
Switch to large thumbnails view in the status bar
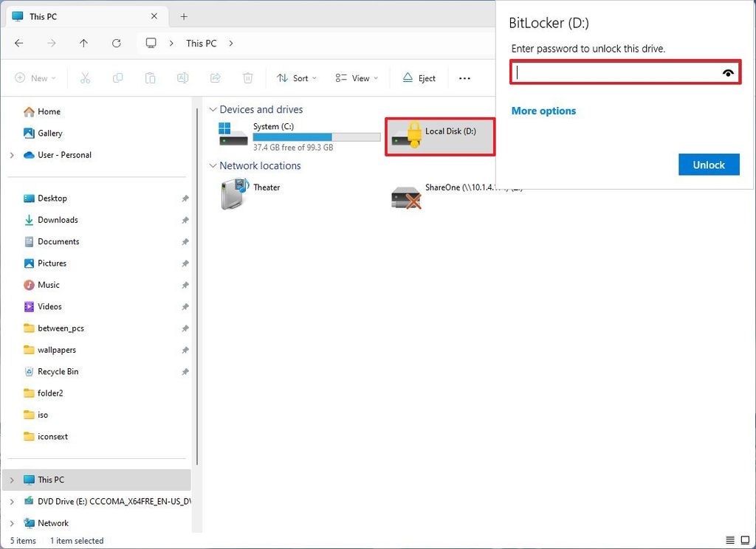(745, 540)
